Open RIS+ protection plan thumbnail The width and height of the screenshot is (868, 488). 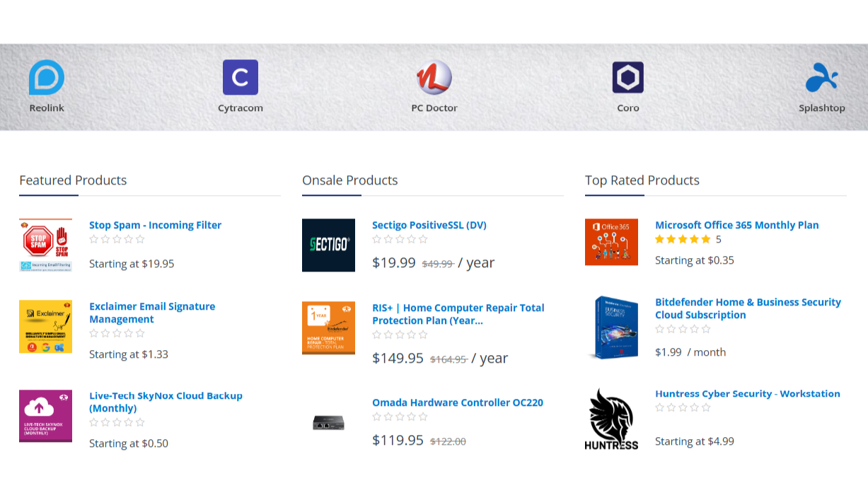click(328, 328)
